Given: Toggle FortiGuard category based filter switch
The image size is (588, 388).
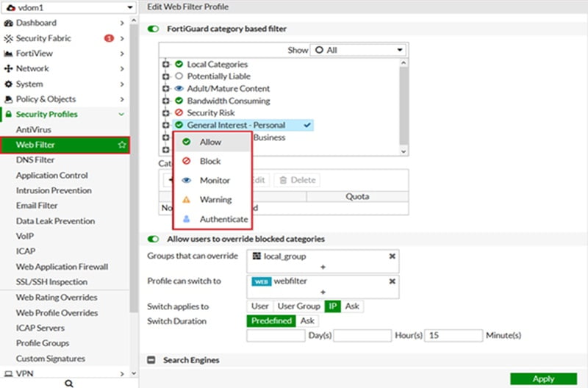Looking at the screenshot, I should (x=154, y=29).
